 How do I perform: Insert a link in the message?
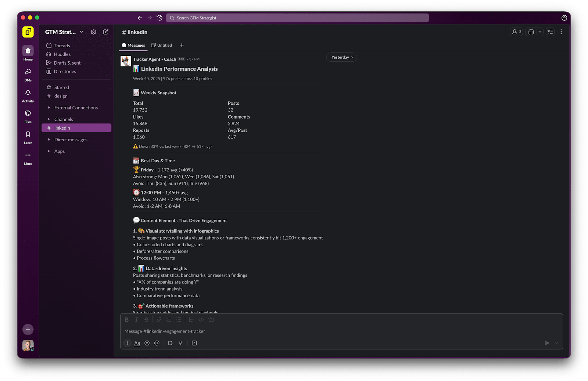coord(159,320)
